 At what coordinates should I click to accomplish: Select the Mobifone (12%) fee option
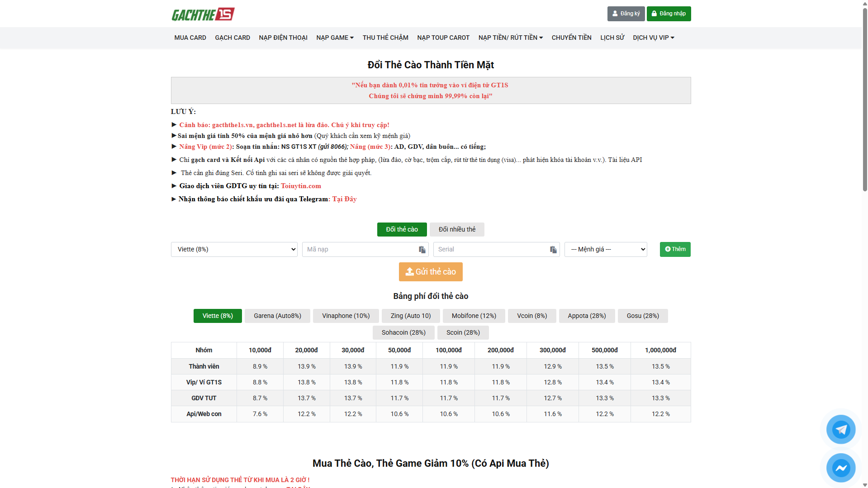pyautogui.click(x=474, y=316)
